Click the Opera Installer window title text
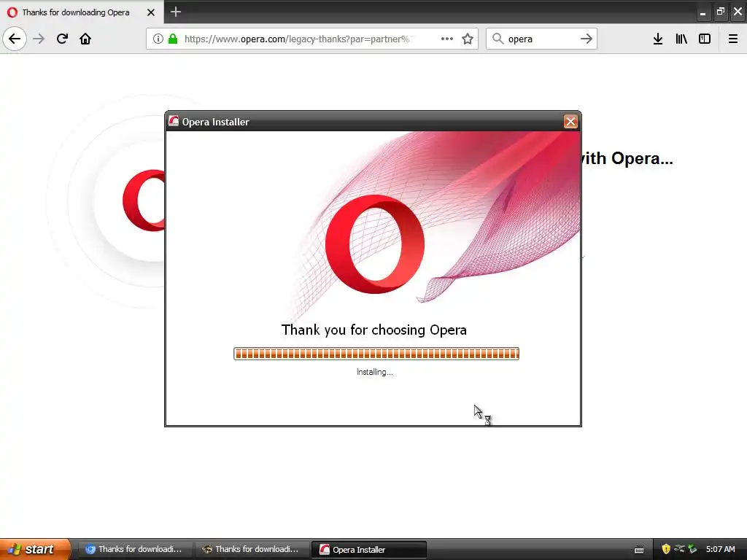This screenshot has height=560, width=747. [215, 122]
